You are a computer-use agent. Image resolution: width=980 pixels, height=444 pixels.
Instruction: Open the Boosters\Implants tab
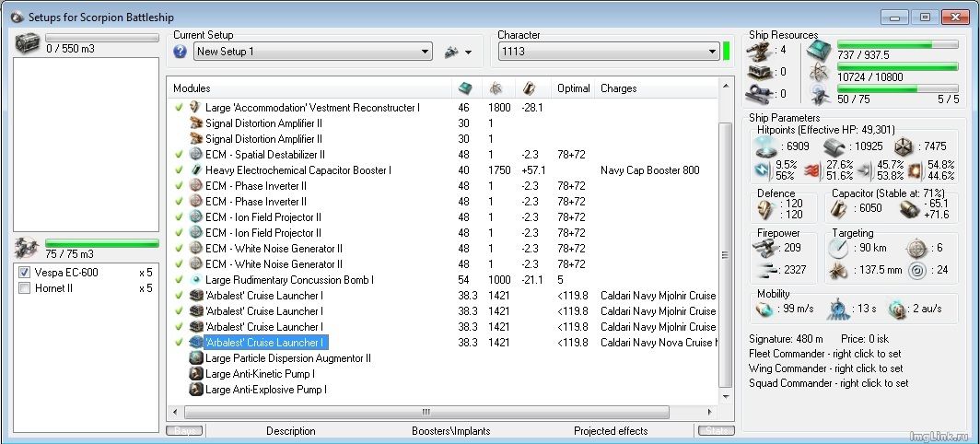(450, 431)
